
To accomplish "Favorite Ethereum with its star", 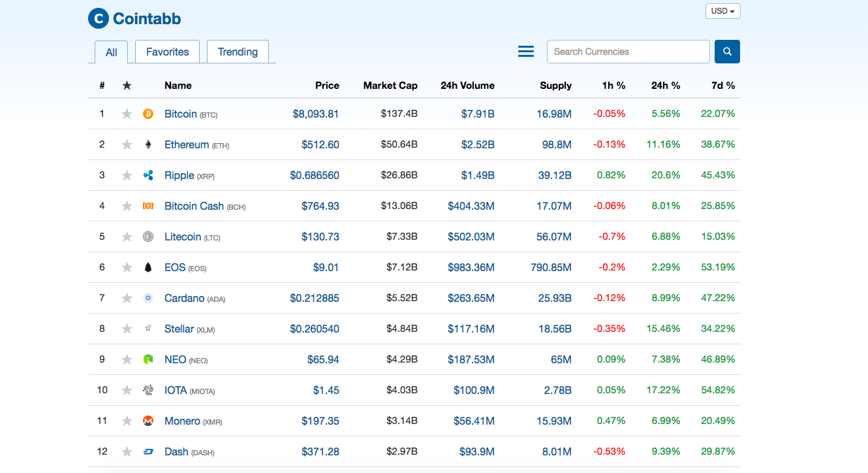I will (127, 144).
